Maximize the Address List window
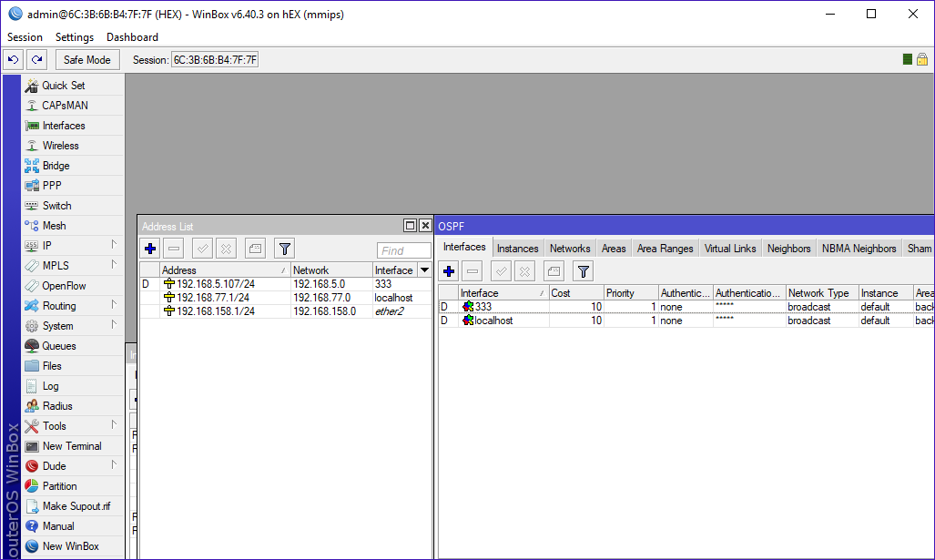Screen dimensions: 935x560 pyautogui.click(x=410, y=226)
